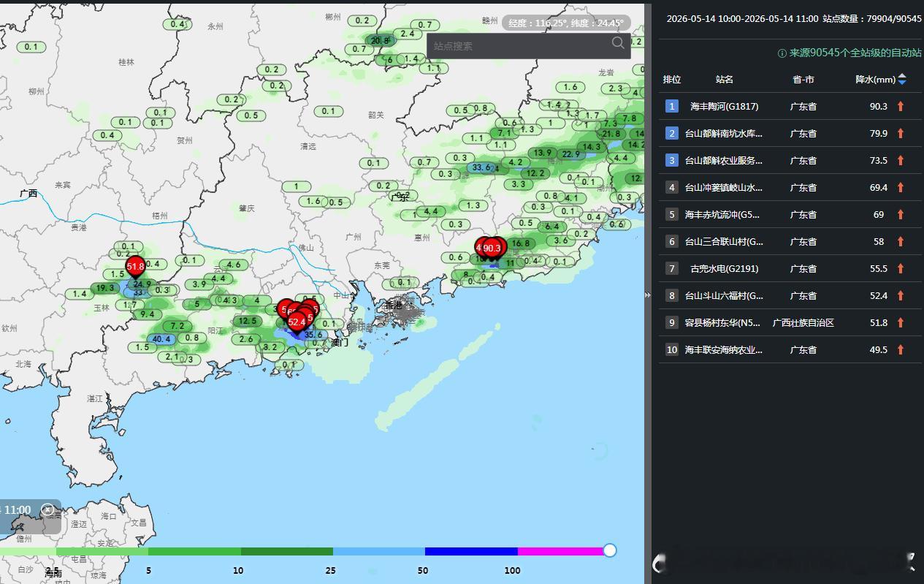Screen dimensions: 924x584
Task: Open station 台山都斛南坑水库 in the list
Action: tap(724, 133)
